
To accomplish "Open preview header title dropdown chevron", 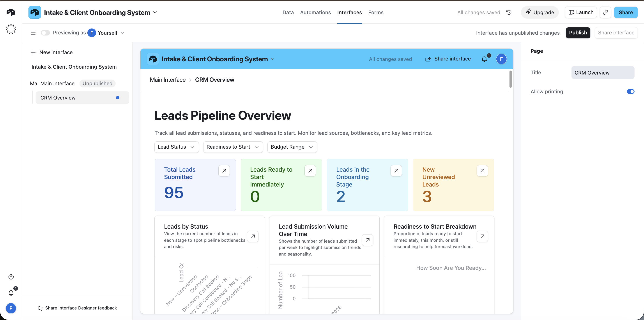I will 273,59.
